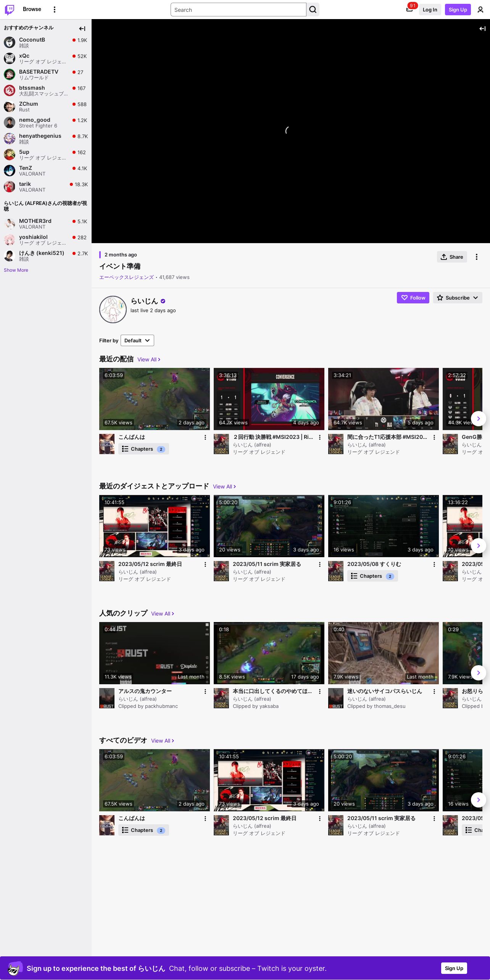Click the Sign Up button in the top bar
This screenshot has width=490, height=980.
458,10
